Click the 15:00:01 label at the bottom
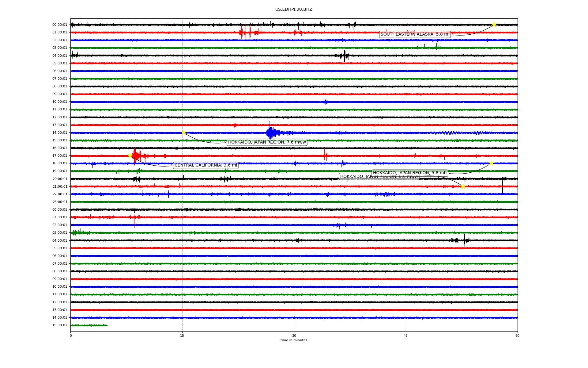Viewport: 588px width, 368px height. coord(60,325)
